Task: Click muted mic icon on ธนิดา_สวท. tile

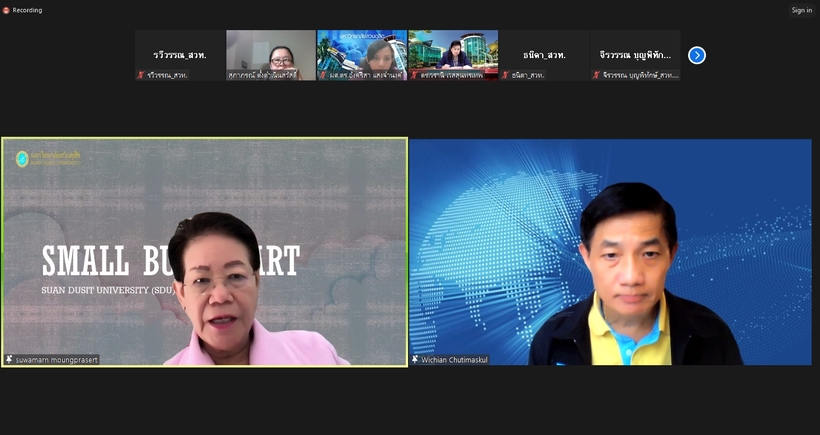Action: tap(505, 75)
